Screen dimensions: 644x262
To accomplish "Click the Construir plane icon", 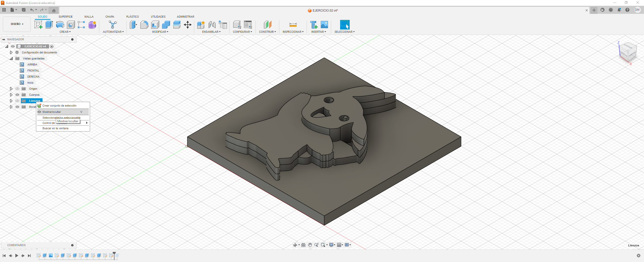I will (268, 25).
